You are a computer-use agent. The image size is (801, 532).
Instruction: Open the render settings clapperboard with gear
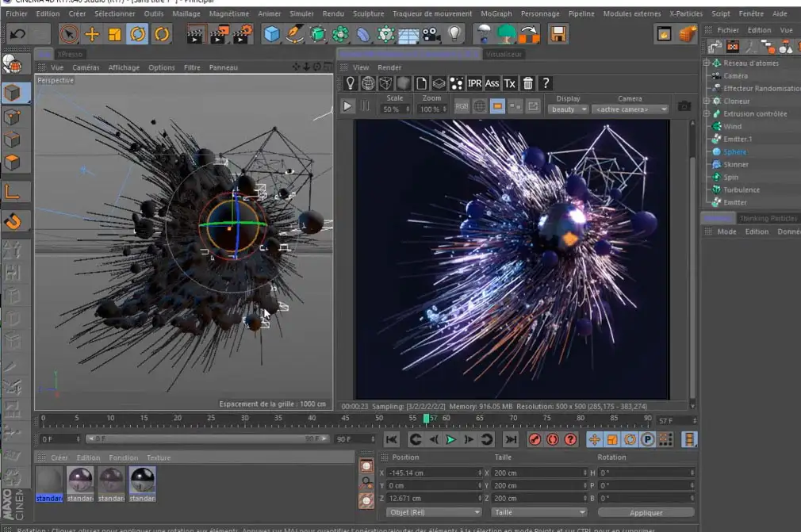pyautogui.click(x=243, y=34)
